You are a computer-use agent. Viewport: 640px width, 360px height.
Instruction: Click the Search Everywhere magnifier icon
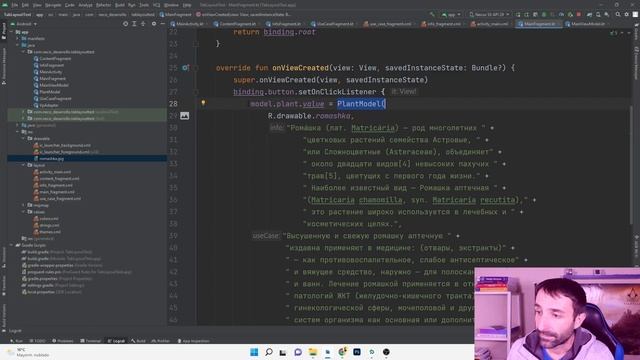(x=618, y=14)
